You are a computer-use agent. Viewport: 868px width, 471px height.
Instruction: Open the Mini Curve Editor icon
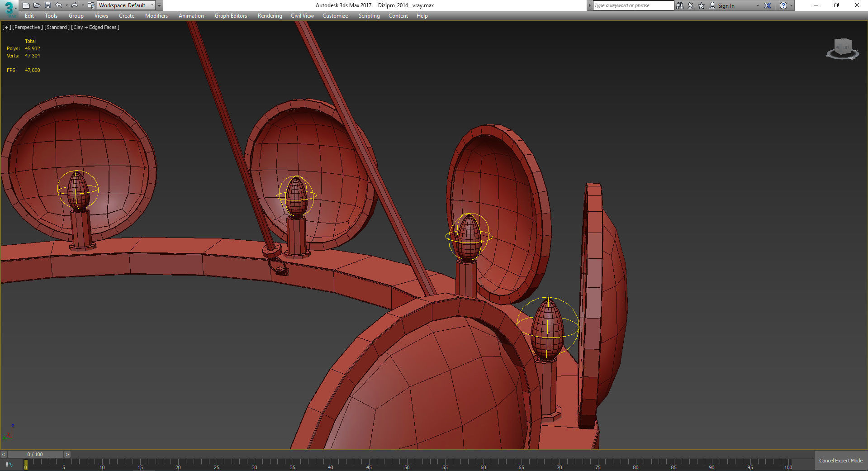9,465
